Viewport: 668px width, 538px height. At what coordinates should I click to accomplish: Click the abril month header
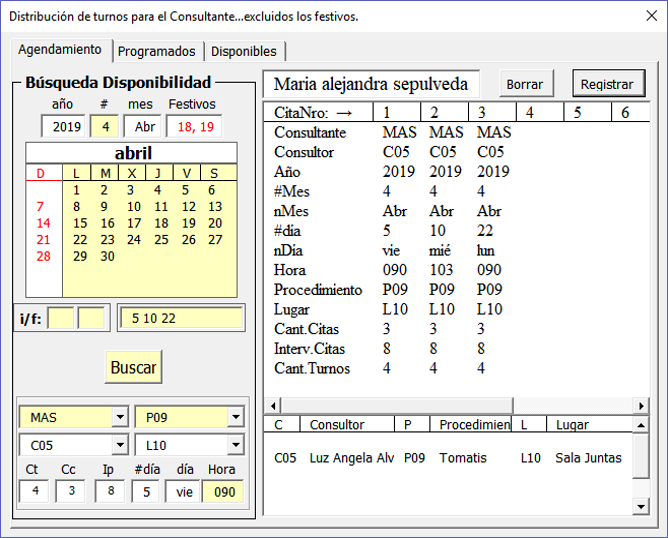pos(132,153)
